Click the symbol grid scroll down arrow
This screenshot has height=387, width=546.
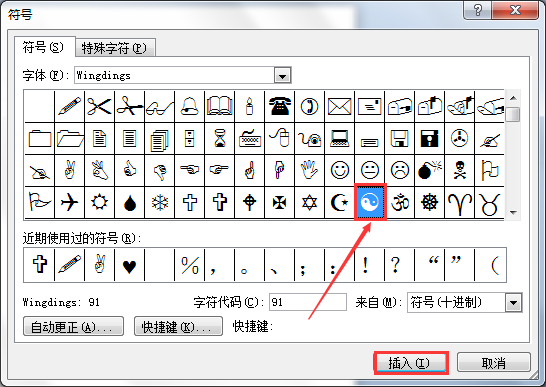point(513,212)
